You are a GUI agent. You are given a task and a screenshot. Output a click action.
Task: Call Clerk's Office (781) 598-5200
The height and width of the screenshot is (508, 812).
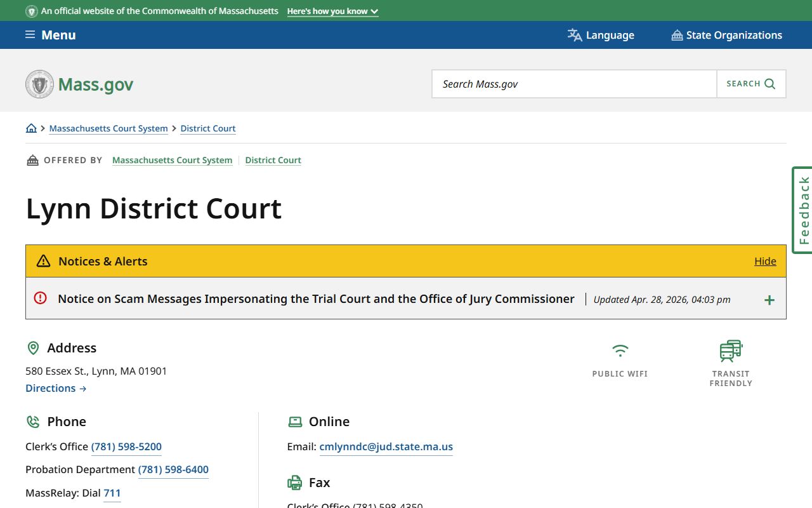click(126, 446)
